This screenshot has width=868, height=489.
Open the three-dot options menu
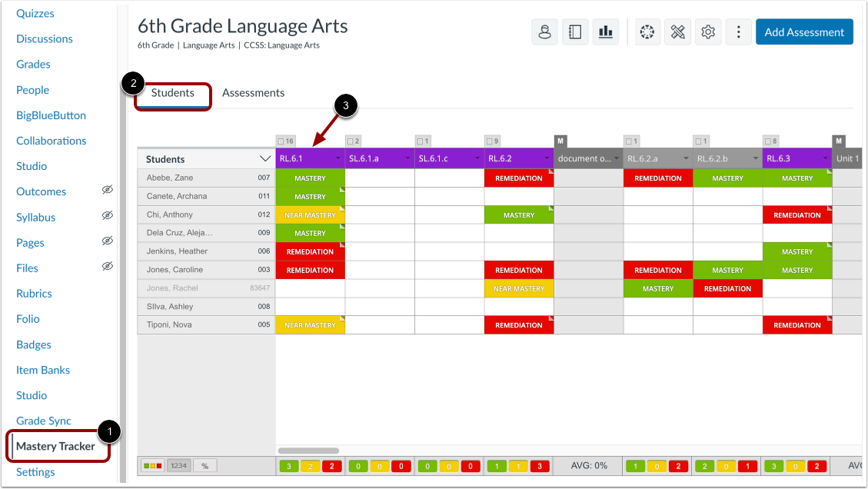(x=738, y=32)
